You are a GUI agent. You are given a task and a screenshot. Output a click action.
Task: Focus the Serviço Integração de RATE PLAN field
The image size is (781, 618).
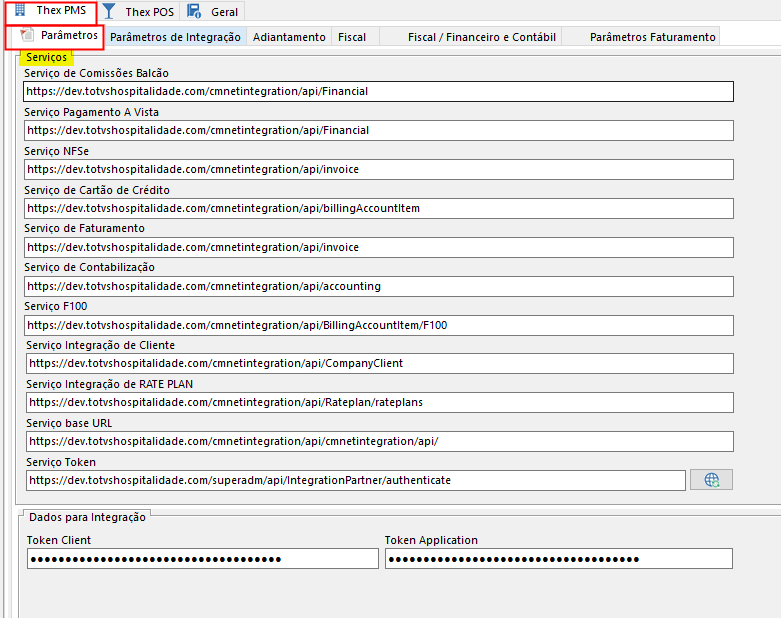click(380, 402)
